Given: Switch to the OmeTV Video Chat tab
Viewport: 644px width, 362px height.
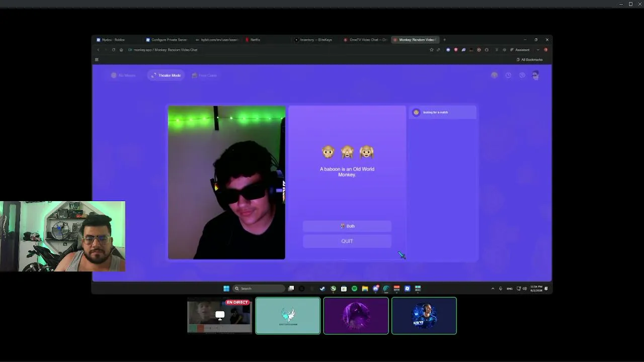Looking at the screenshot, I should click(366, 40).
